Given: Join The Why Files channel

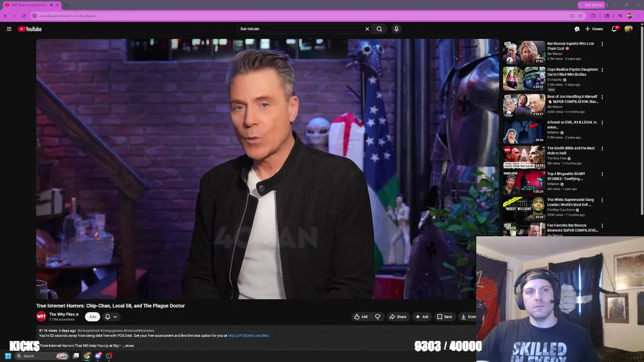Looking at the screenshot, I should click(x=92, y=317).
